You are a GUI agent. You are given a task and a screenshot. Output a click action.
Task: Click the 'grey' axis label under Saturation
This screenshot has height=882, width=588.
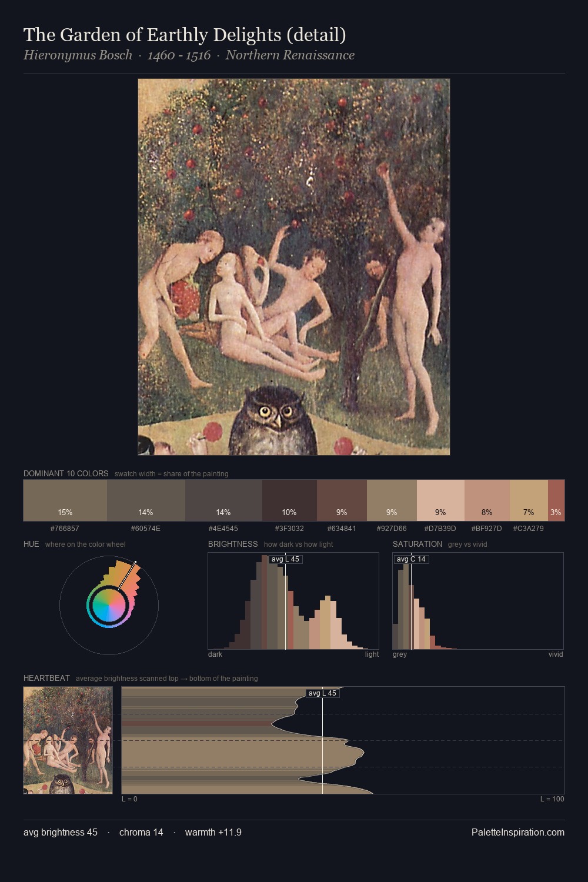400,654
